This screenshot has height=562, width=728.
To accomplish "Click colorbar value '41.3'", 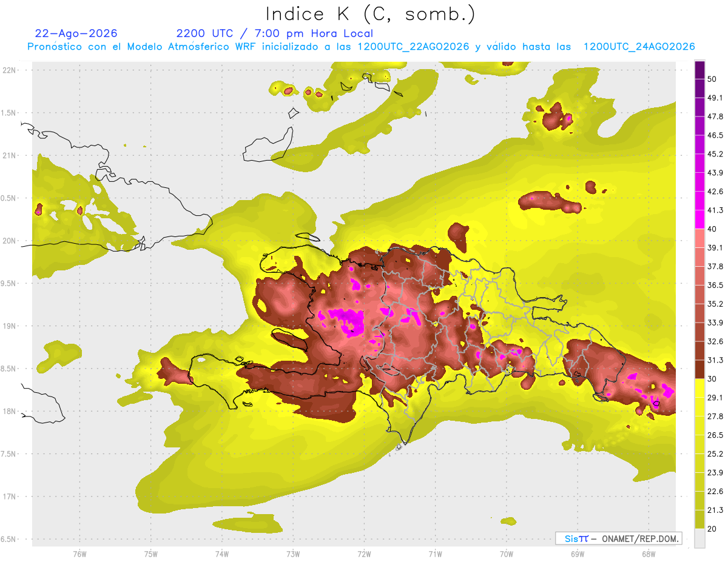I will (715, 210).
